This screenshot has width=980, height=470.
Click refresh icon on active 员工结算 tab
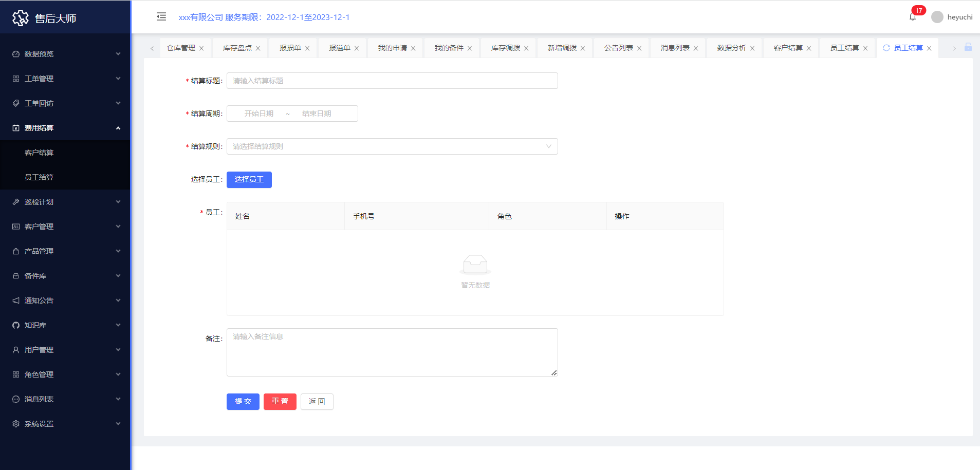(886, 48)
